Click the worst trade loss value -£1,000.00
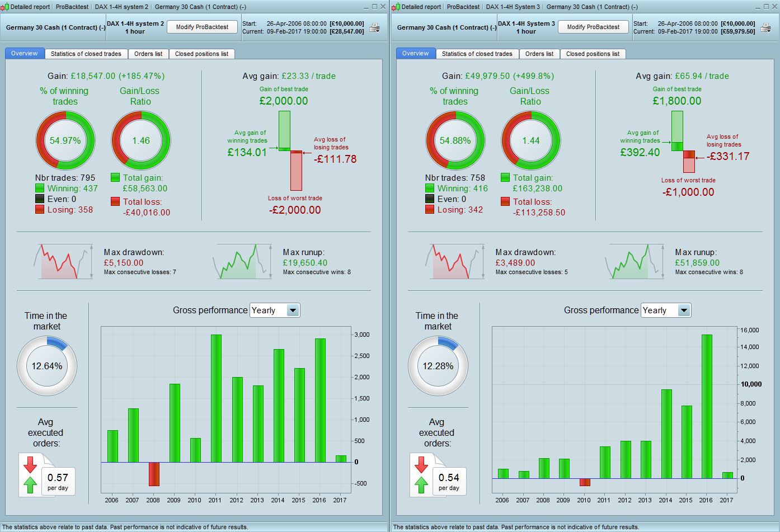780x532 pixels. (x=688, y=192)
